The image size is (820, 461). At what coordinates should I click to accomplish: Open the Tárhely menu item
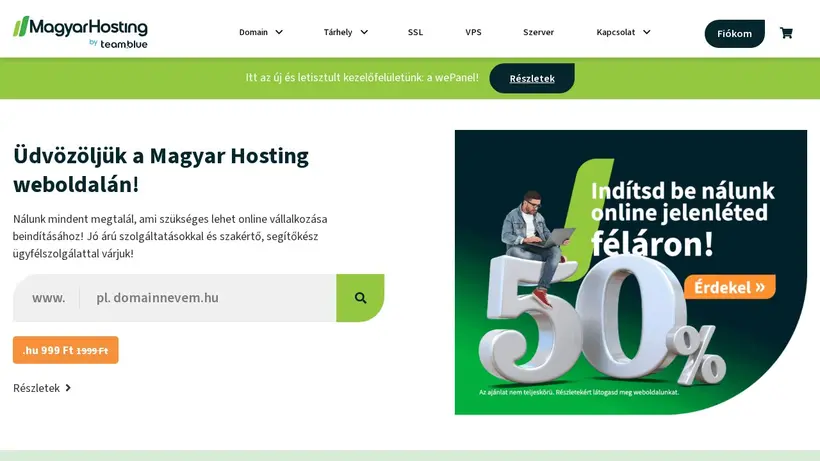338,32
